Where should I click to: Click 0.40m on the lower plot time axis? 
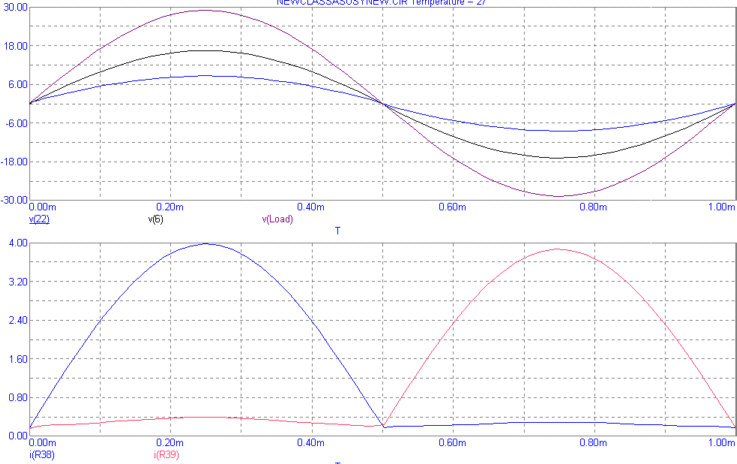click(x=311, y=443)
